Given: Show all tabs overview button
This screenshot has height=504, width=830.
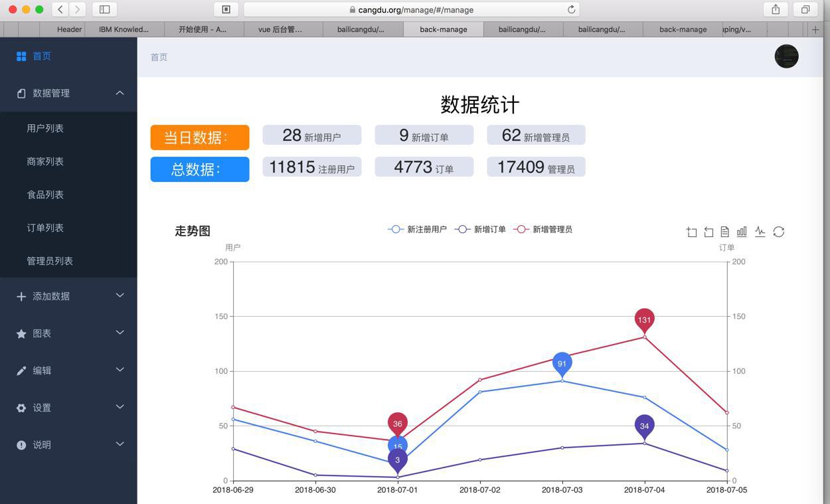Looking at the screenshot, I should click(x=805, y=9).
